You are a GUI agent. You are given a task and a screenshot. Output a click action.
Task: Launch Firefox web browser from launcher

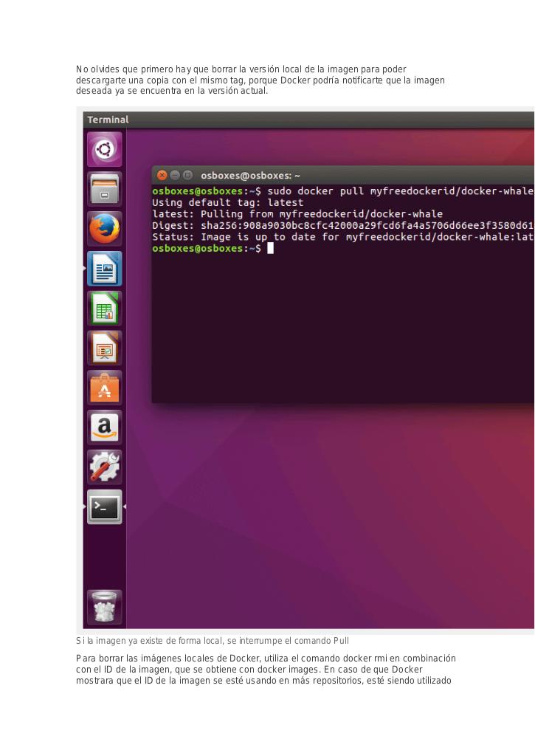pyautogui.click(x=105, y=229)
